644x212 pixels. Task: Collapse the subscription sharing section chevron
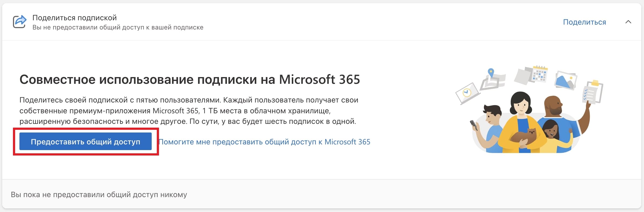pos(628,22)
